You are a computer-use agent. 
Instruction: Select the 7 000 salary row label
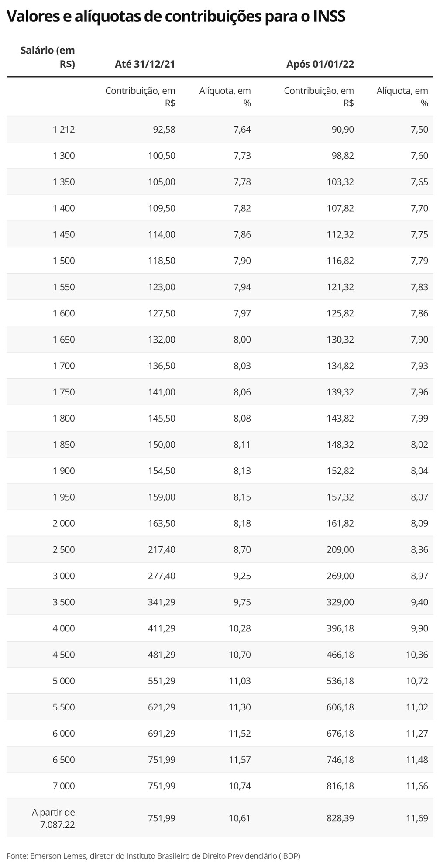pos(64,786)
